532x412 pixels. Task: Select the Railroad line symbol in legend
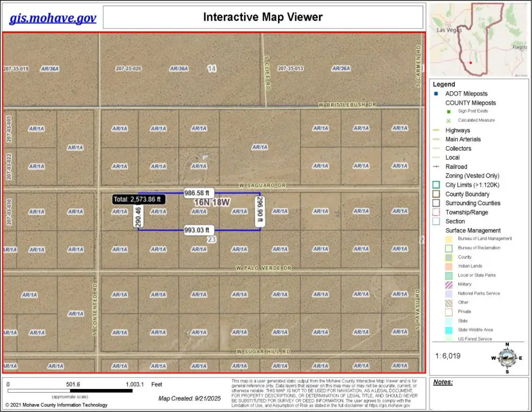436,167
